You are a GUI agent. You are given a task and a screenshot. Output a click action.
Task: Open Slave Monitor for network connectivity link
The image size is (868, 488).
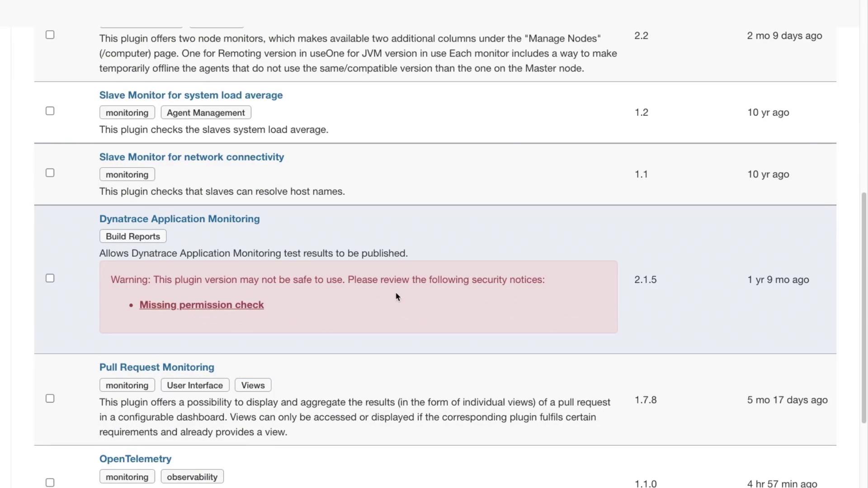pyautogui.click(x=192, y=157)
